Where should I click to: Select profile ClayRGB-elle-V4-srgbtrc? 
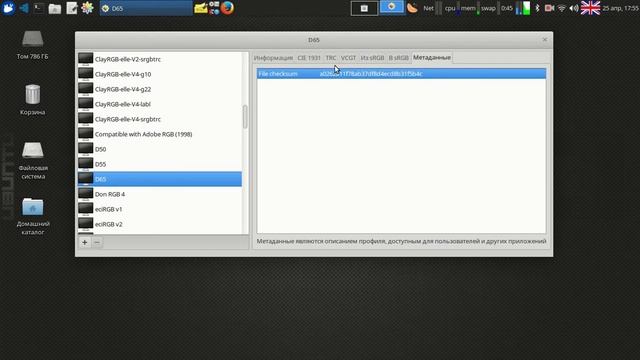click(x=160, y=119)
